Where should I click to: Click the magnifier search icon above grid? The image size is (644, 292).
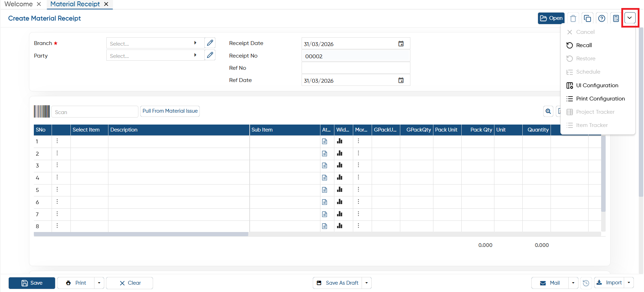pyautogui.click(x=548, y=111)
